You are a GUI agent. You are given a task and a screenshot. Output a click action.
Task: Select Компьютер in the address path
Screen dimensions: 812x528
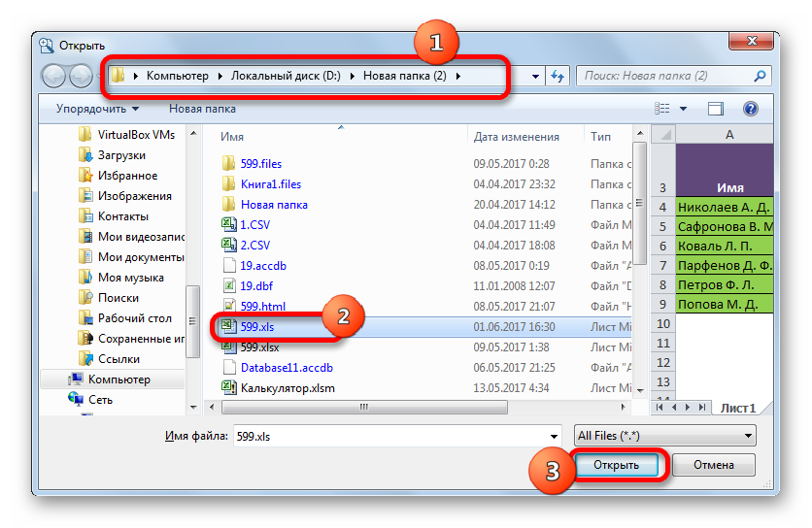click(x=177, y=76)
